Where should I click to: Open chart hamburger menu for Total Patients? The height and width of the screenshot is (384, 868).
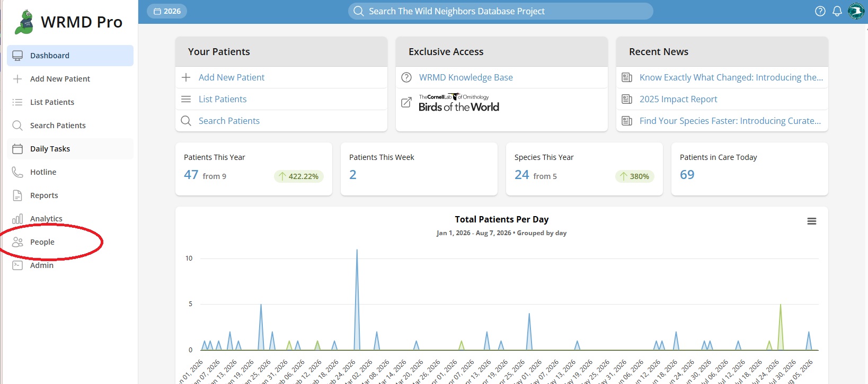[811, 221]
